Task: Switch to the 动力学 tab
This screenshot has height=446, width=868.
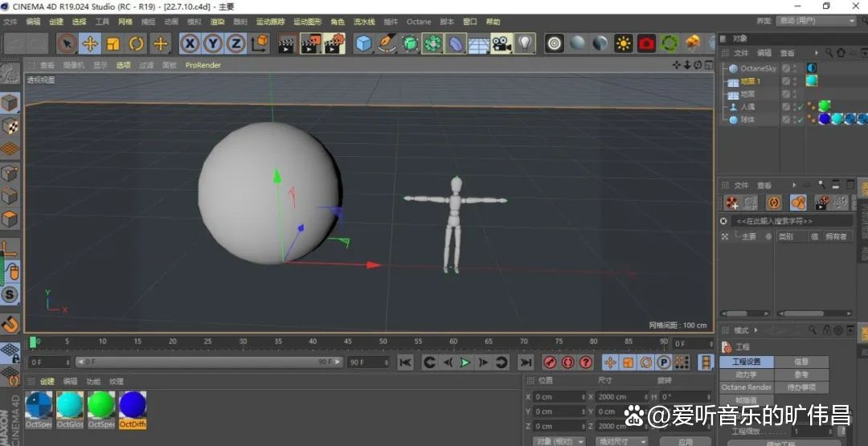Action: 746,374
